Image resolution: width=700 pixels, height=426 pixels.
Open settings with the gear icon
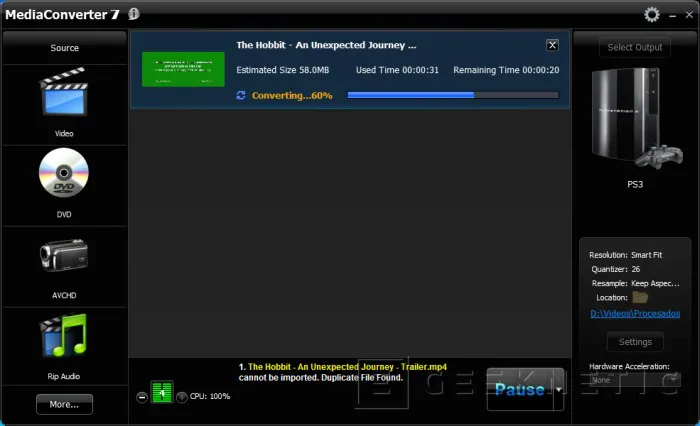tap(652, 15)
